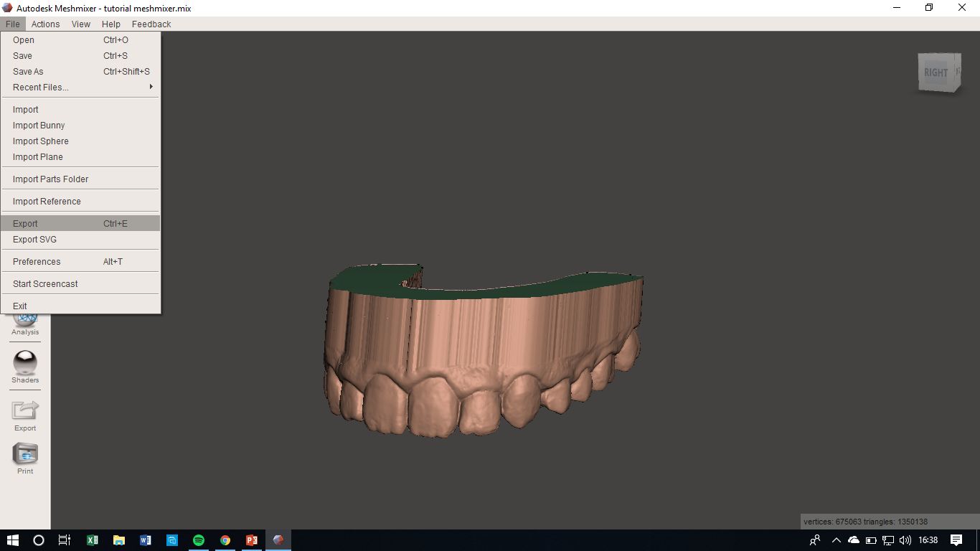Click the Meshmixer taskbar icon

[x=278, y=540]
